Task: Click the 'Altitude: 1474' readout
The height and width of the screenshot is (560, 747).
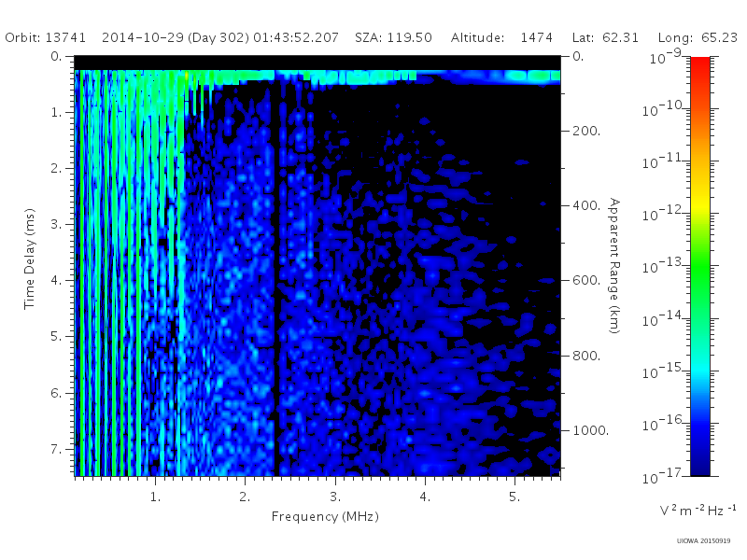Action: coord(501,37)
